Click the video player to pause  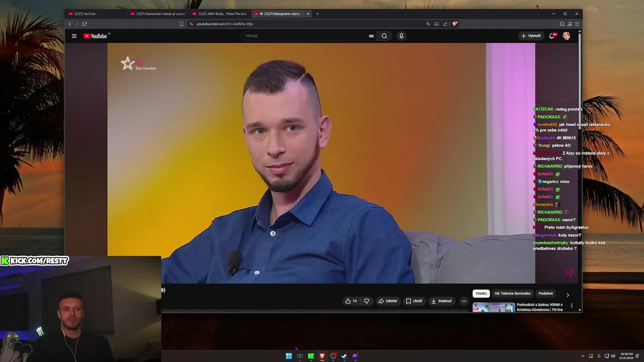coord(321,163)
